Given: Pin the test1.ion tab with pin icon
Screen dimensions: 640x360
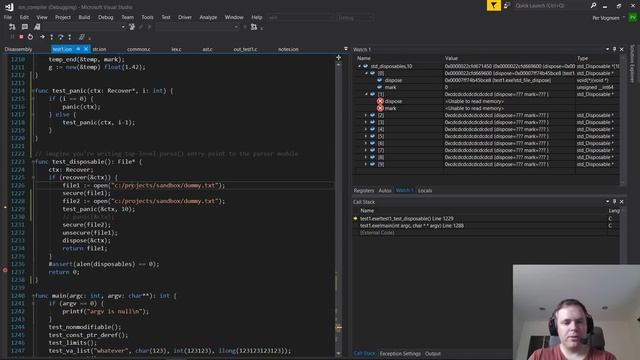Looking at the screenshot, I should point(78,49).
